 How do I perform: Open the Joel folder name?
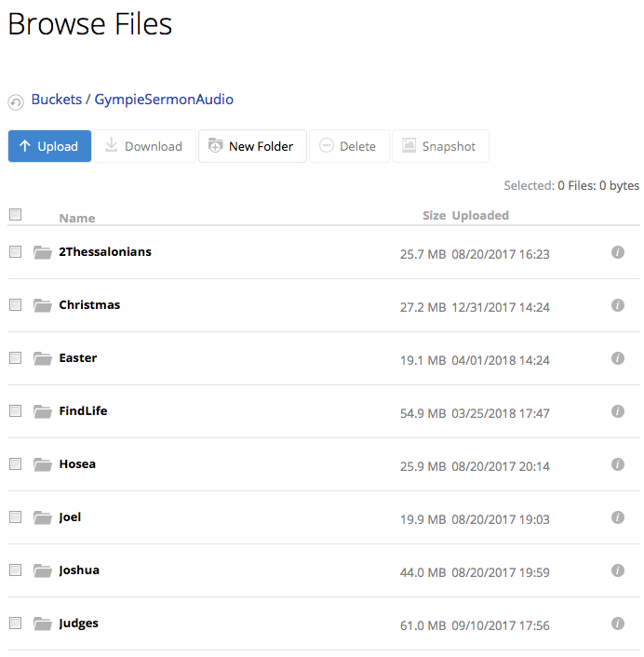coord(70,517)
